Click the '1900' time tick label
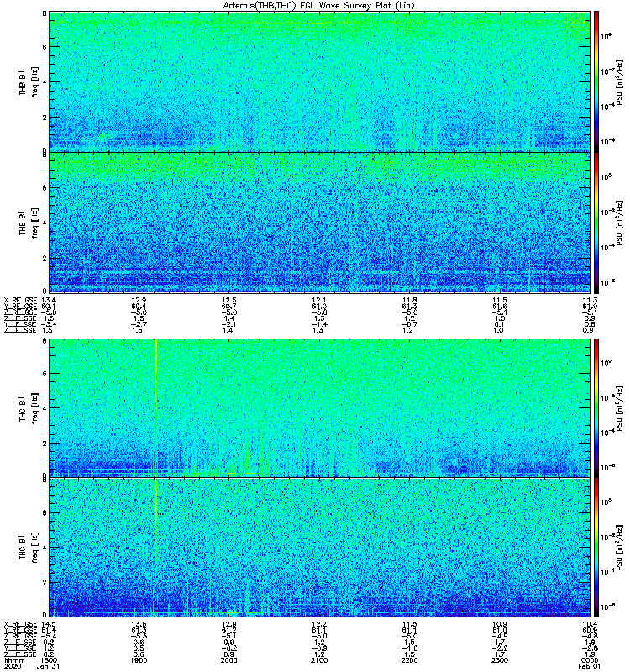Viewport: 630px width, 672px height. tap(139, 660)
